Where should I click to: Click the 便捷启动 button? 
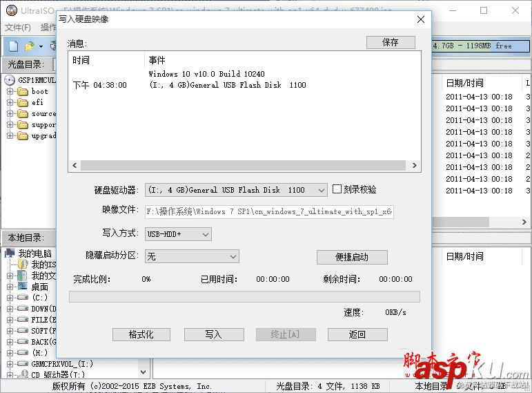[x=352, y=257]
